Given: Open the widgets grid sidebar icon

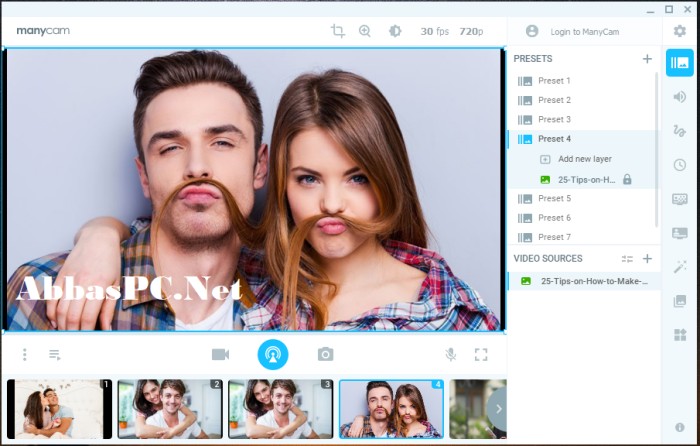Looking at the screenshot, I should click(679, 335).
